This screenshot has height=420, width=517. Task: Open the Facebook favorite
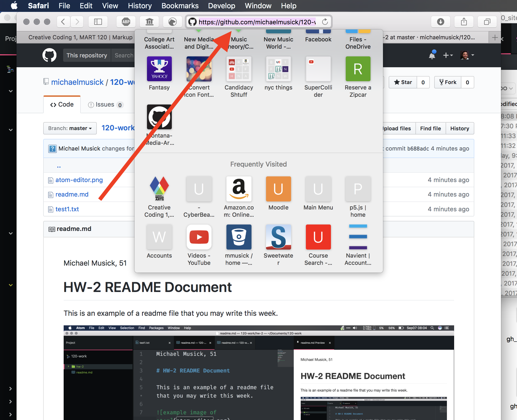pos(318,36)
